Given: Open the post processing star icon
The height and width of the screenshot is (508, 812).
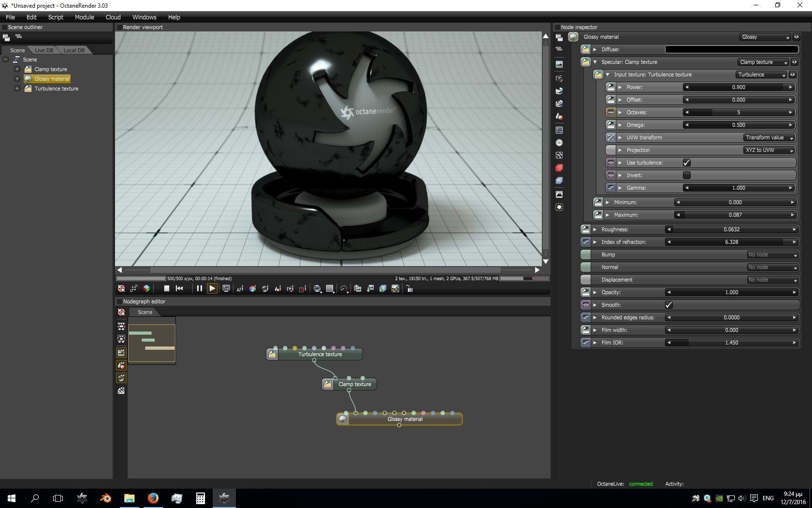Looking at the screenshot, I should [x=559, y=207].
